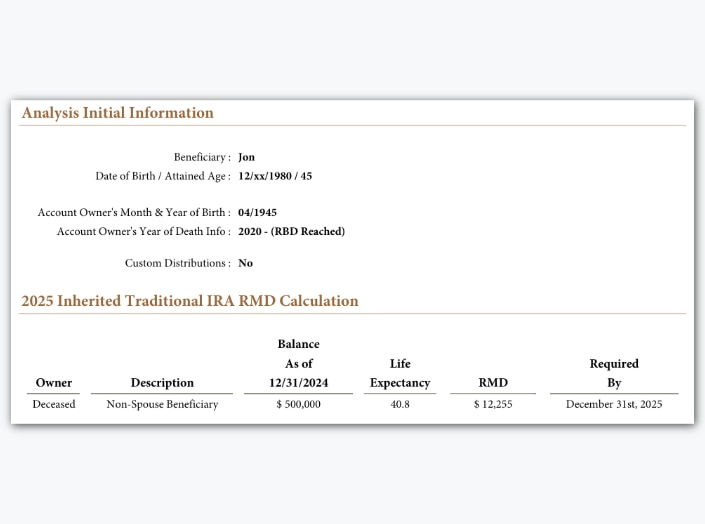Click the Date of Birth / Attained Age label

[x=162, y=176]
